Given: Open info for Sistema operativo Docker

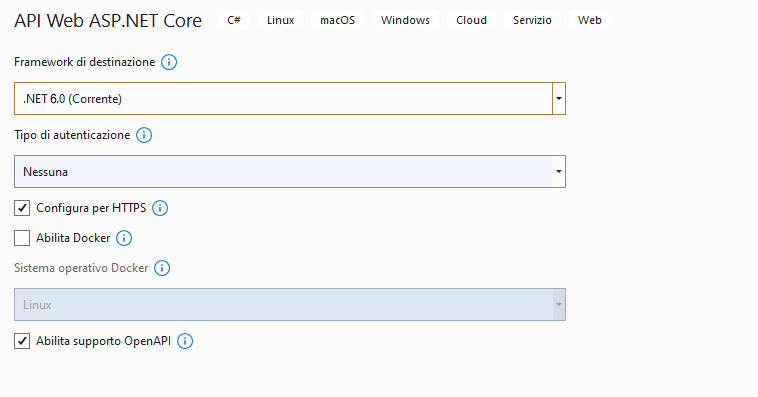Looking at the screenshot, I should pos(162,268).
